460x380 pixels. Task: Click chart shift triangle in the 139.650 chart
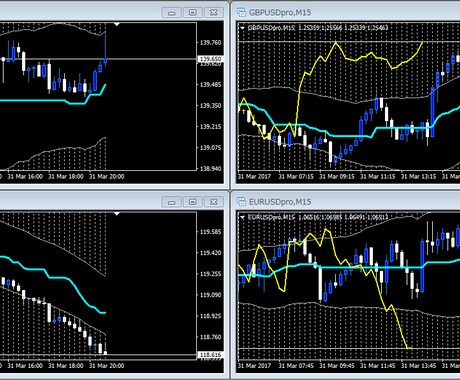(x=117, y=24)
